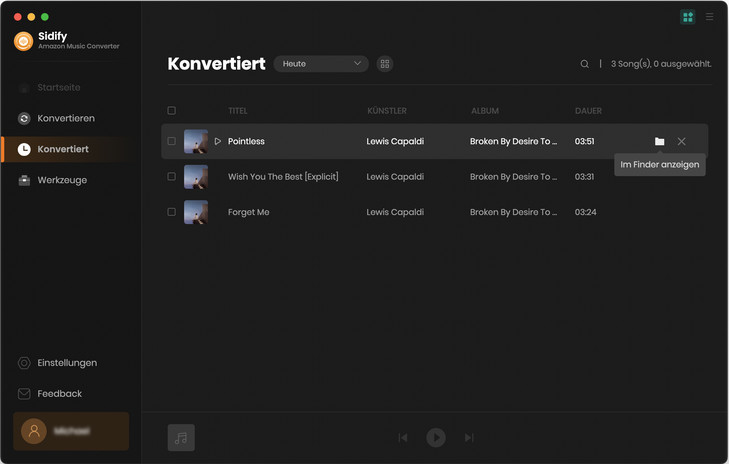Click the 'Im Finder anzeigen' tooltip
This screenshot has height=464, width=729.
[x=660, y=165]
